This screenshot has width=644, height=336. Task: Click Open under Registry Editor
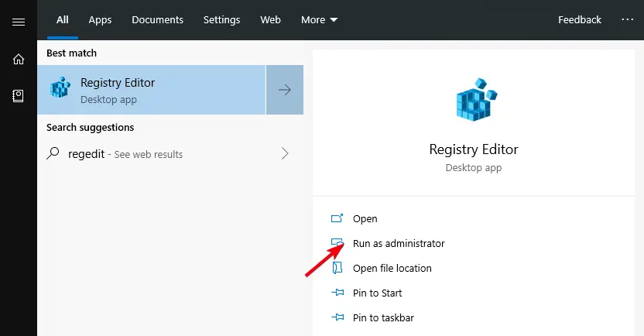click(x=365, y=219)
